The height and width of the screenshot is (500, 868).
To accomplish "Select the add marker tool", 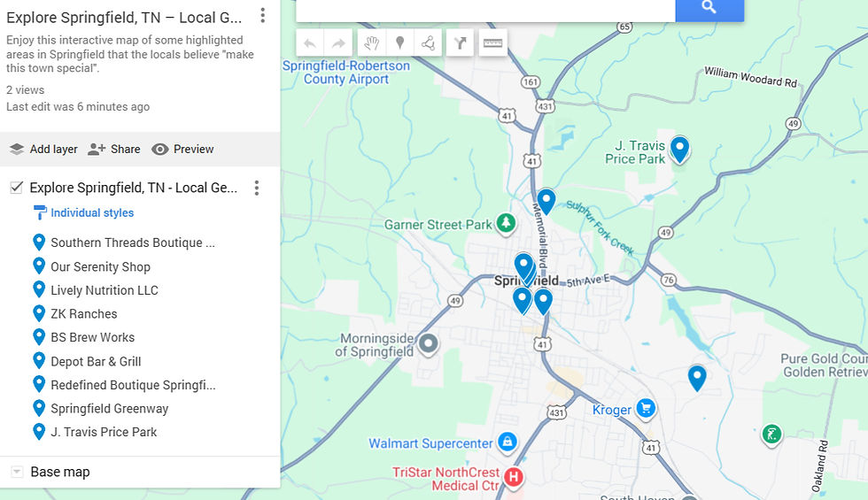I will tap(399, 43).
